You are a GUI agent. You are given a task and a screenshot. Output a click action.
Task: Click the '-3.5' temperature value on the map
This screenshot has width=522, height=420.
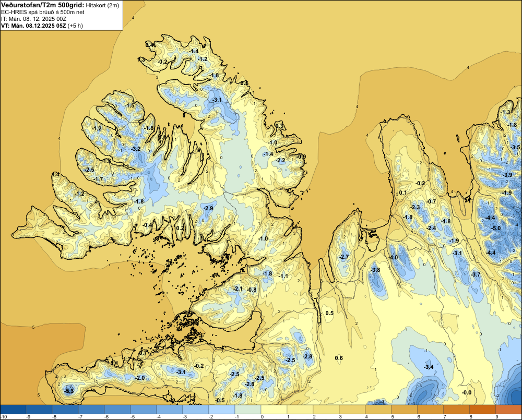click(515, 147)
